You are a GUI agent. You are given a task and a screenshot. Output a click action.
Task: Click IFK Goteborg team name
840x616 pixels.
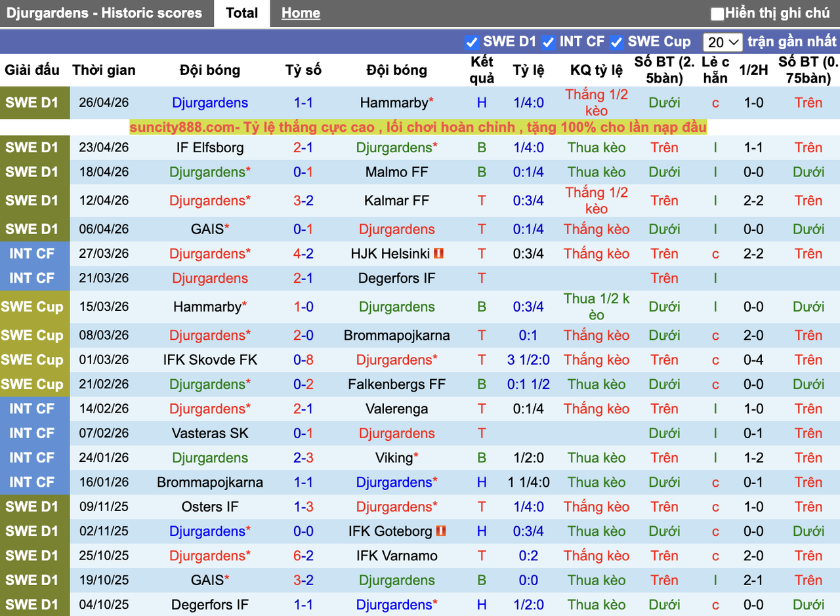point(390,531)
